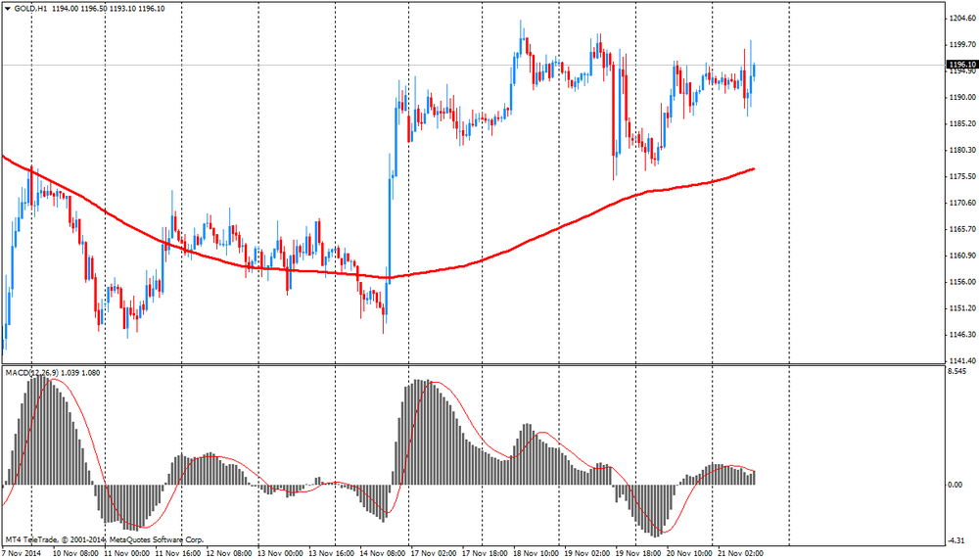Viewport: 979px width, 560px height.
Task: Click the 1170.60 price scale label
Action: coord(962,203)
